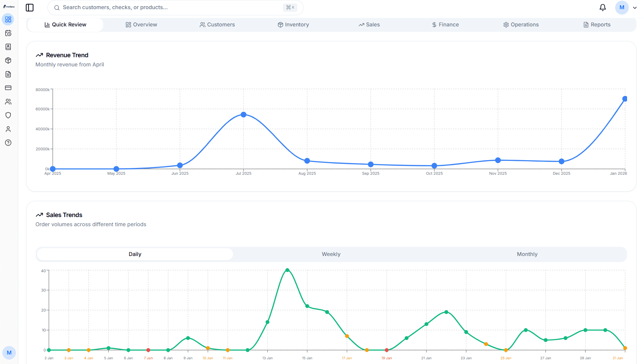Open the team members icon in sidebar

[x=8, y=102]
